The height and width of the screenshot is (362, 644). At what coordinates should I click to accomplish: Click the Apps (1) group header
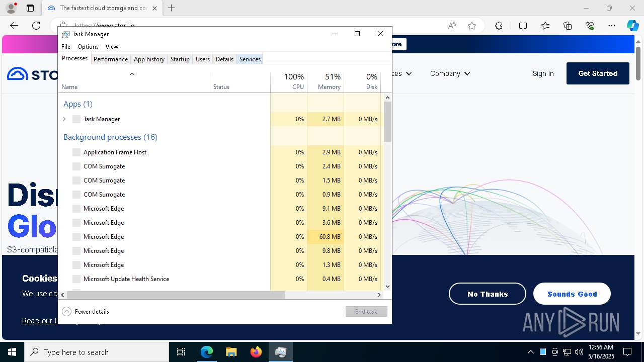[78, 104]
